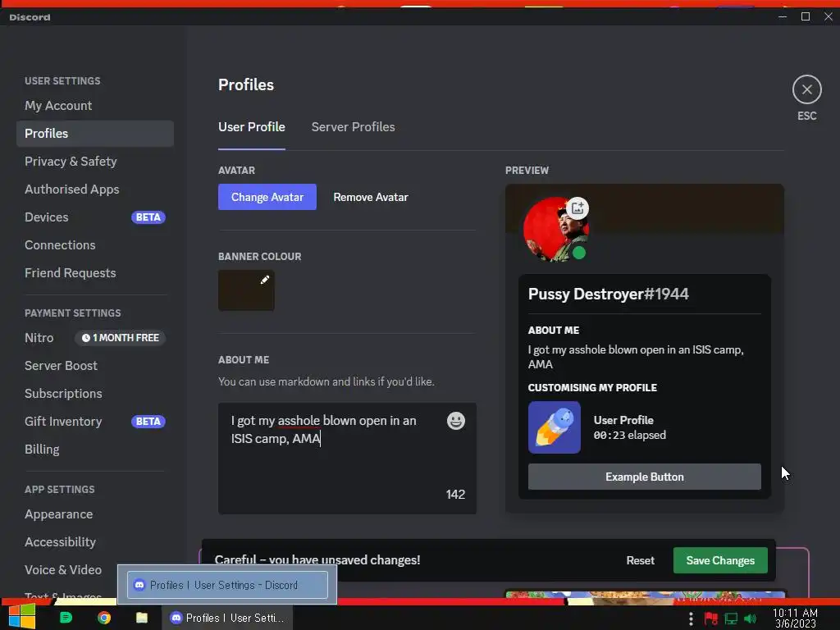Open Chrome from the taskbar
This screenshot has height=630, width=840.
click(x=104, y=618)
